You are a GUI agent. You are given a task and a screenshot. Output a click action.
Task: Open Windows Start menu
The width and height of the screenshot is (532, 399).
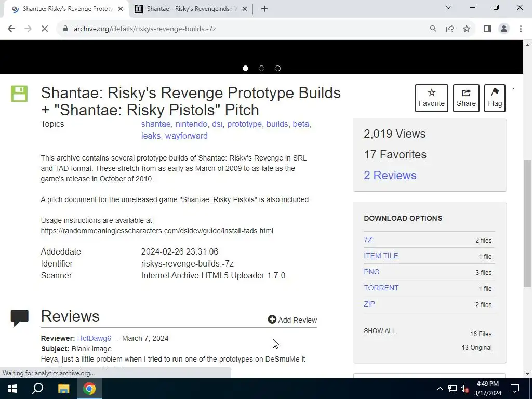pos(12,389)
